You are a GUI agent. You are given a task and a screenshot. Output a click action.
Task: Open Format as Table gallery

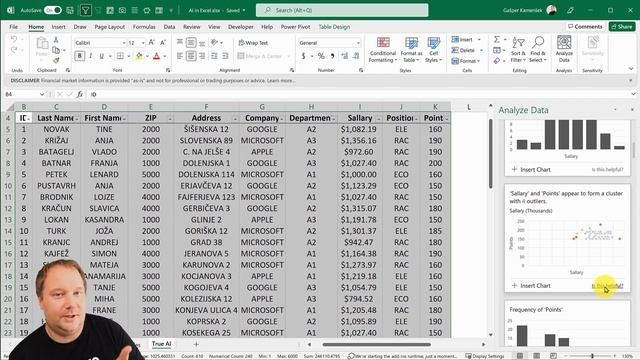tap(411, 49)
